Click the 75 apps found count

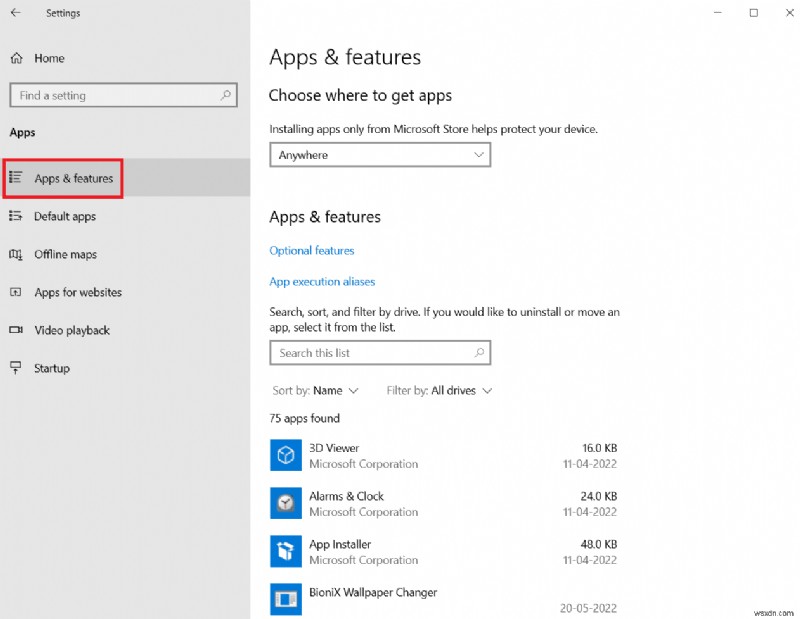pyautogui.click(x=305, y=418)
